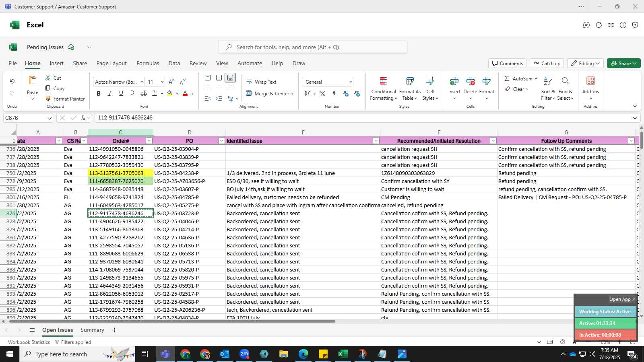
Task: Switch to the Formulas ribbon tab
Action: (148, 63)
